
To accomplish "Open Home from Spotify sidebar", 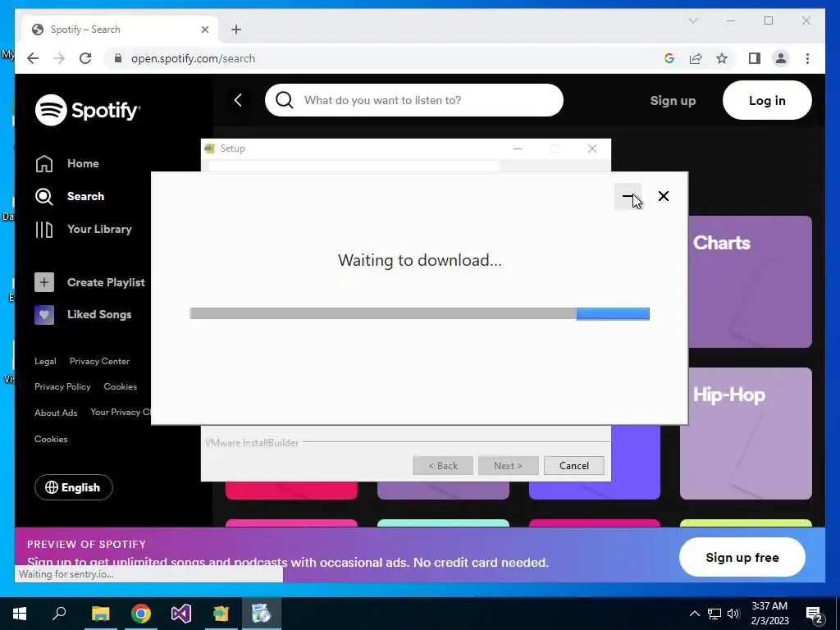I will click(67, 163).
